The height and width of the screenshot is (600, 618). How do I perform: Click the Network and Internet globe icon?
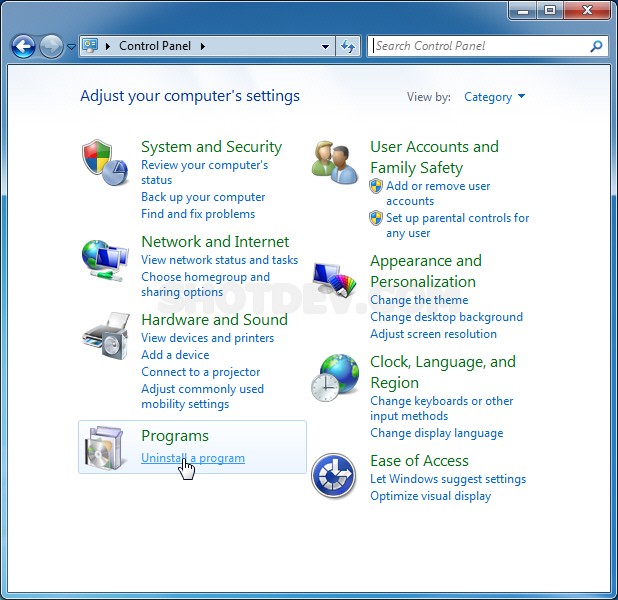(105, 260)
